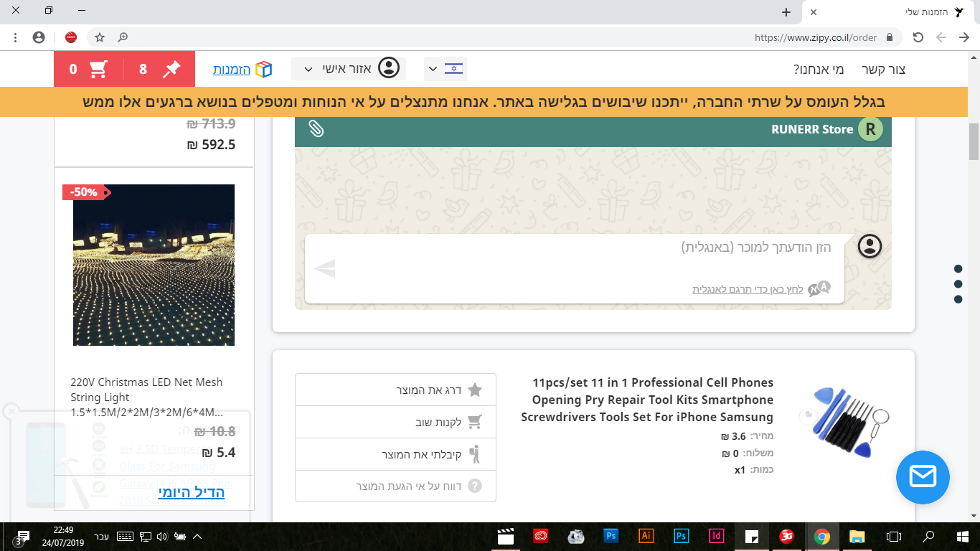This screenshot has width=980, height=551.
Task: Click the battery icon in the system tray
Action: click(179, 536)
